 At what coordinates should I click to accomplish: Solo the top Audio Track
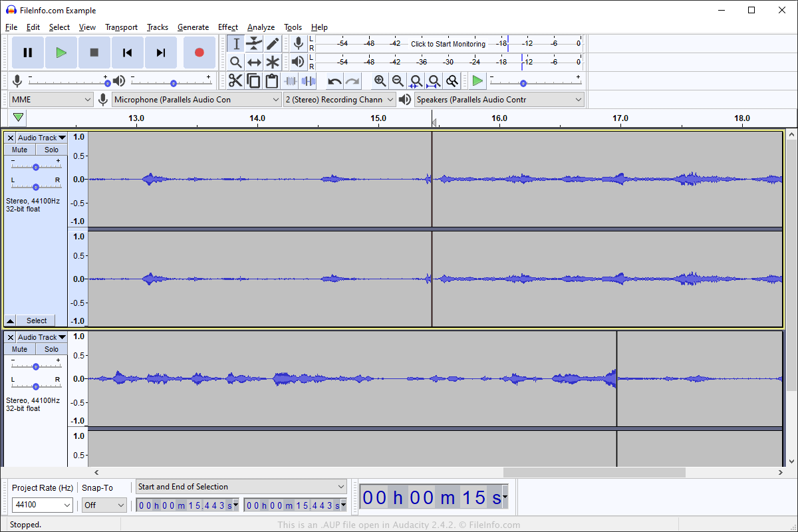[51, 150]
